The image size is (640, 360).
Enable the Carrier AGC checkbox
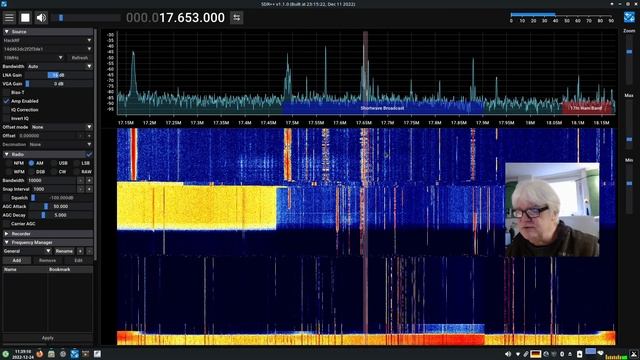point(6,224)
